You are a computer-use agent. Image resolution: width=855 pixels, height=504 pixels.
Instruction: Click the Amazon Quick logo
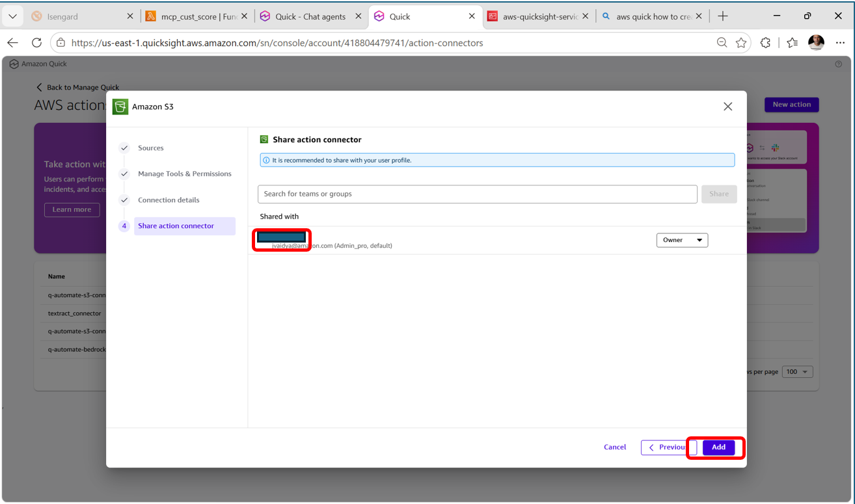[14, 64]
